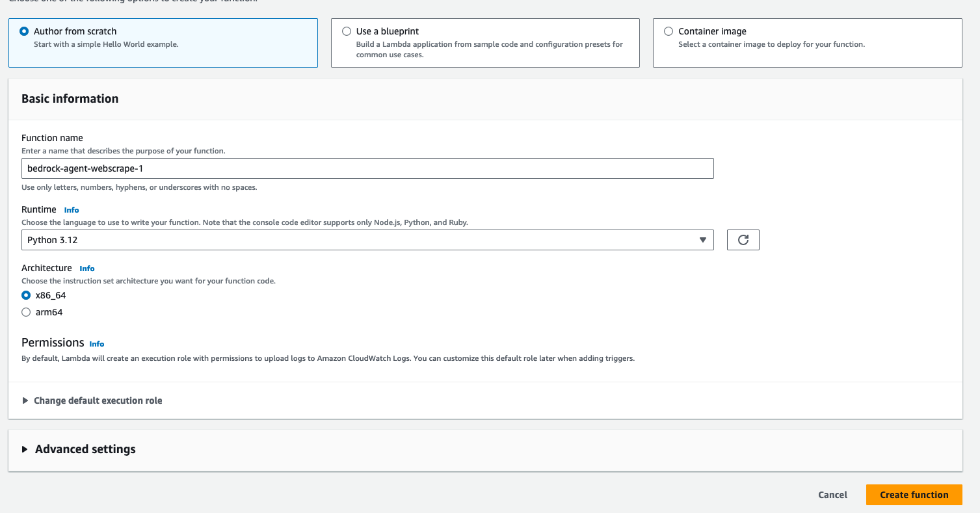Open the Info link next to Permissions

[97, 344]
